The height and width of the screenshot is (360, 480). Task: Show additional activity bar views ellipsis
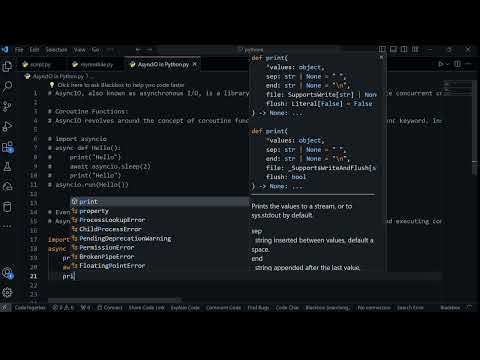pos(7,226)
